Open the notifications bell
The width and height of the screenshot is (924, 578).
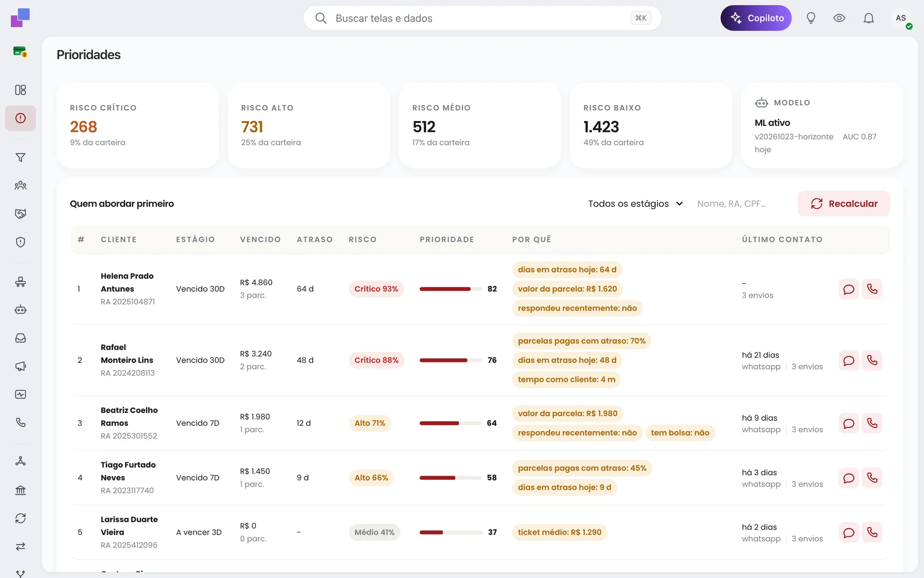tap(869, 18)
